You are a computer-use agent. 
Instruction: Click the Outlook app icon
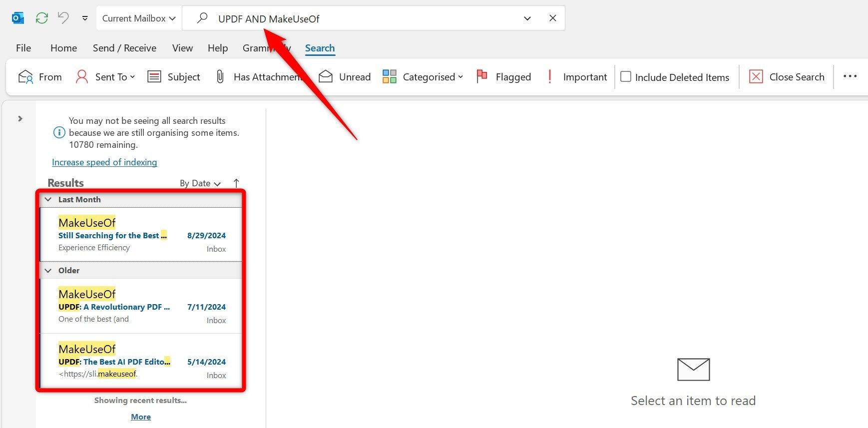[18, 18]
